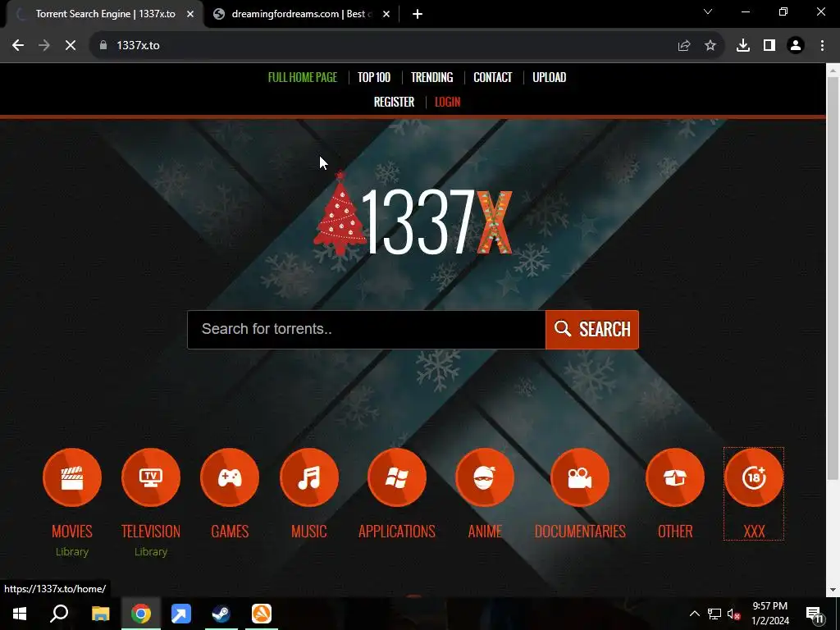840x630 pixels.
Task: Open UPLOAD nav link
Action: point(549,77)
